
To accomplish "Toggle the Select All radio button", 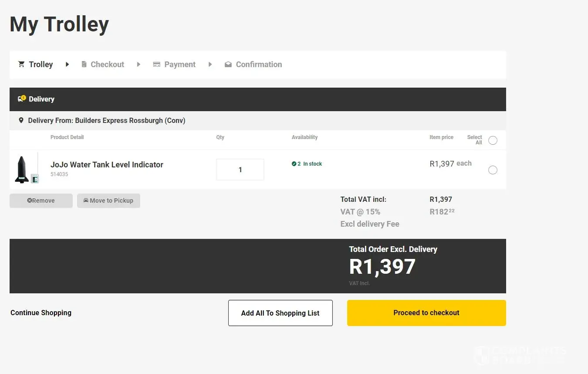I will [493, 140].
